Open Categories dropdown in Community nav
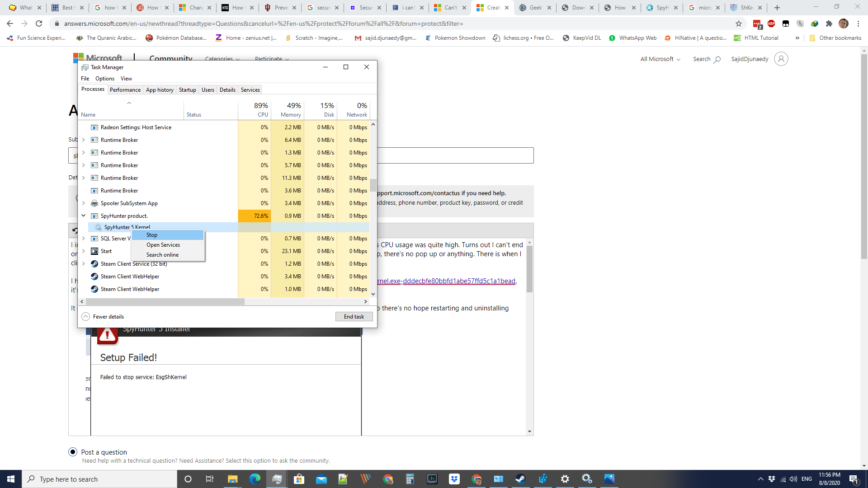Screen dimensions: 868x488 pos(222,58)
